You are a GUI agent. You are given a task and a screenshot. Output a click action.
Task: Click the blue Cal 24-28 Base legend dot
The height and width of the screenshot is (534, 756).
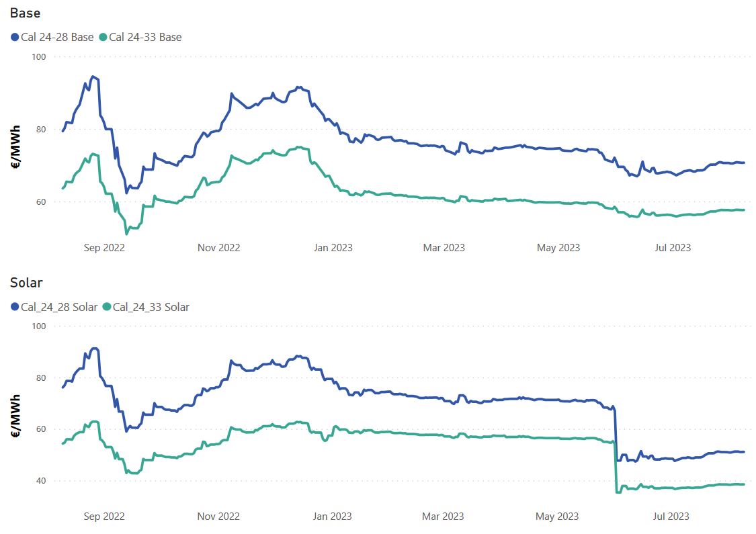[15, 38]
